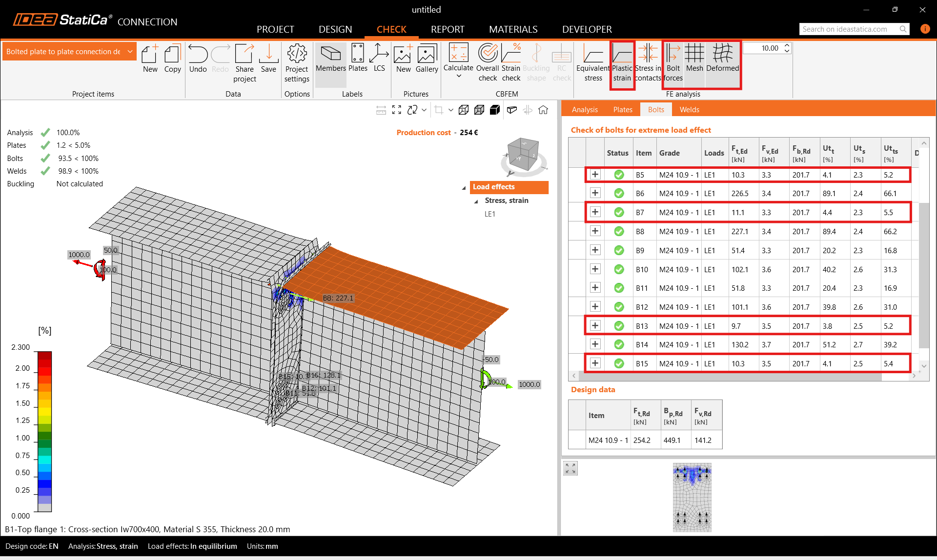Image resolution: width=937 pixels, height=560 pixels.
Task: Increase deformation scale value stepper
Action: click(x=787, y=45)
